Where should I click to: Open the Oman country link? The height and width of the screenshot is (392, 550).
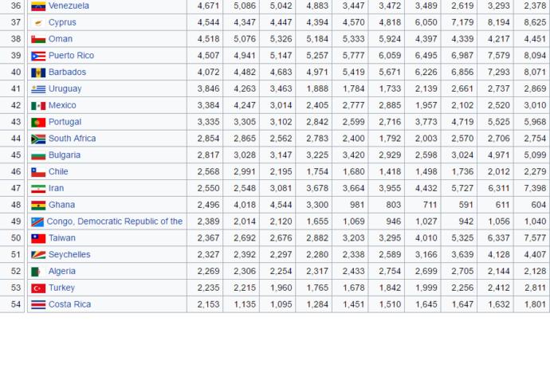[x=61, y=39]
